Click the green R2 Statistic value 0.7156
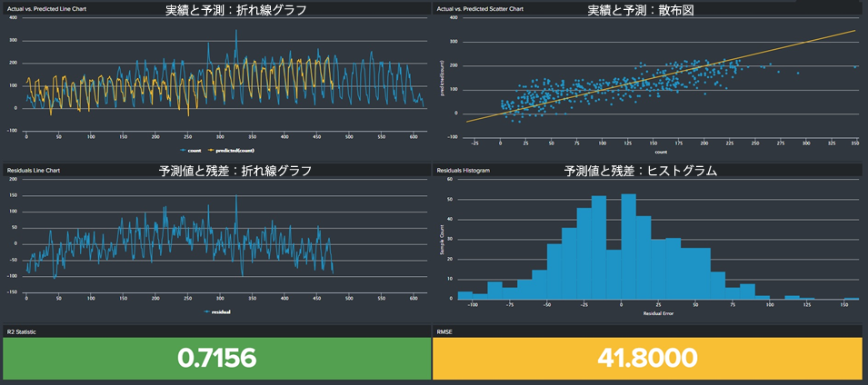The height and width of the screenshot is (385, 868). coord(216,359)
